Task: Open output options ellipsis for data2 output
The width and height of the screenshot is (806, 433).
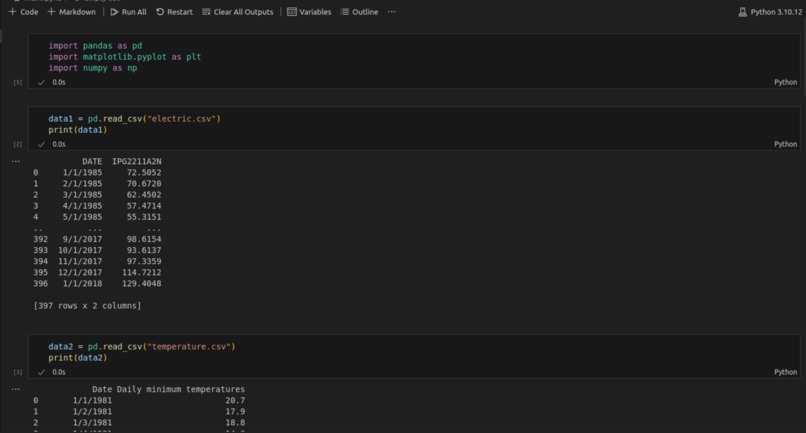Action: click(16, 389)
